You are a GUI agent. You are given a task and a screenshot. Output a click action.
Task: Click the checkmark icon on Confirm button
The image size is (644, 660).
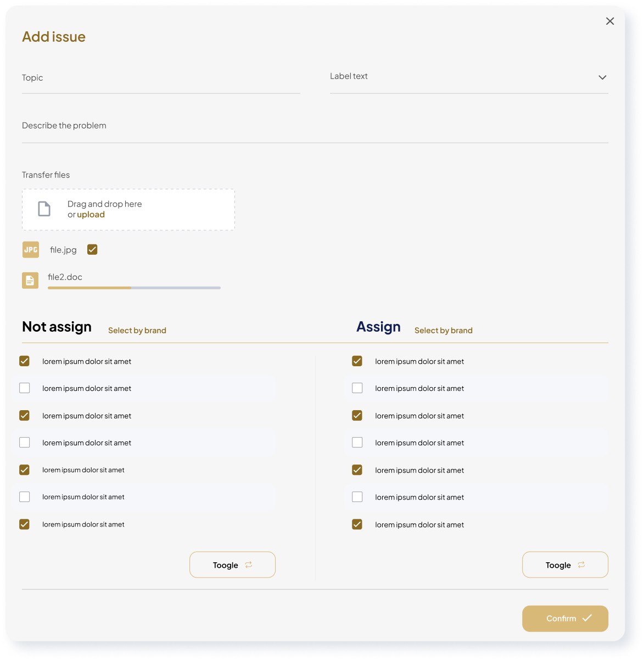tap(587, 618)
